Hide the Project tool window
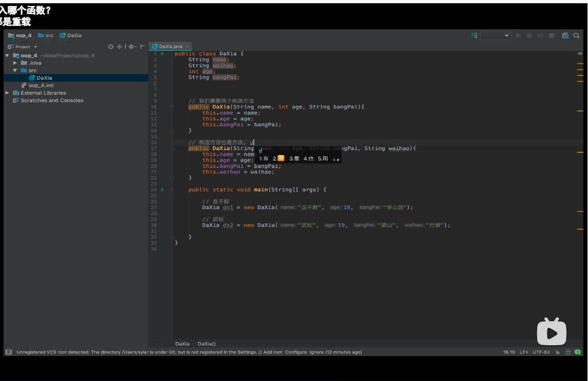Image resolution: width=588 pixels, height=381 pixels. click(x=142, y=47)
